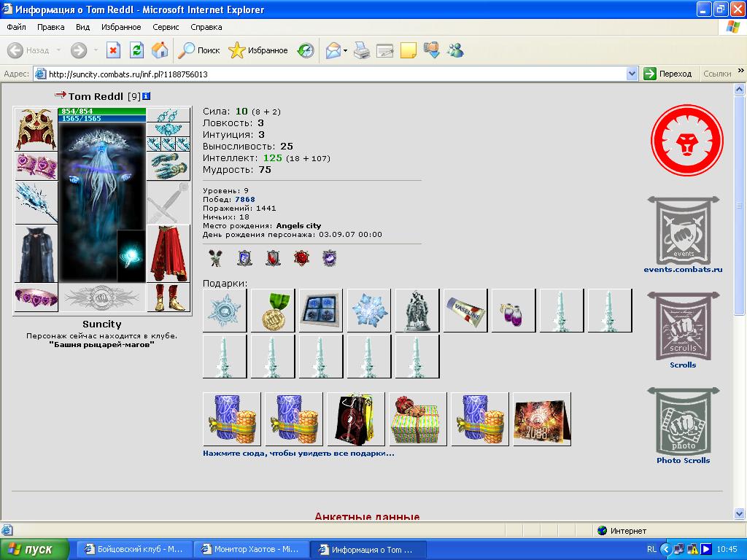This screenshot has width=747, height=560.
Task: Open the History toolbar button
Action: [x=306, y=50]
